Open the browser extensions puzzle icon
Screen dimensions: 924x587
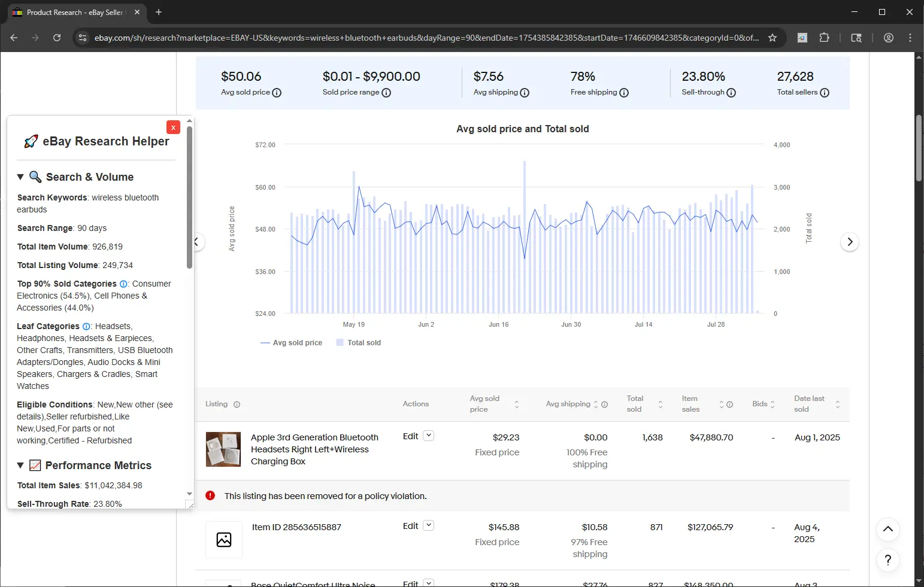point(825,38)
